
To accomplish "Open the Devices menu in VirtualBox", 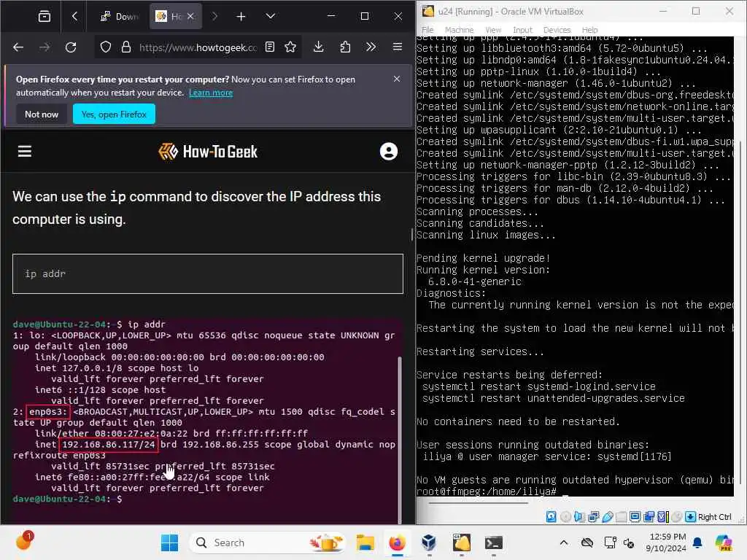I will (x=557, y=29).
